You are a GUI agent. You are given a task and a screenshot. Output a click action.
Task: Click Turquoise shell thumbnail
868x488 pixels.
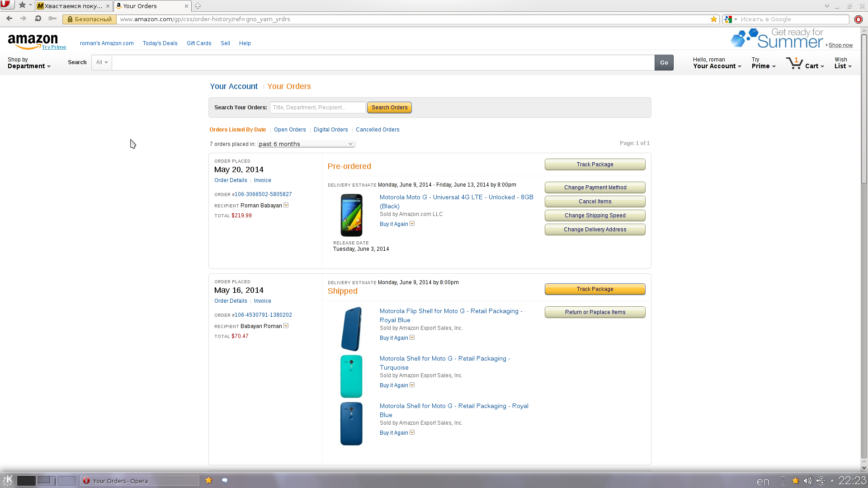pos(351,376)
